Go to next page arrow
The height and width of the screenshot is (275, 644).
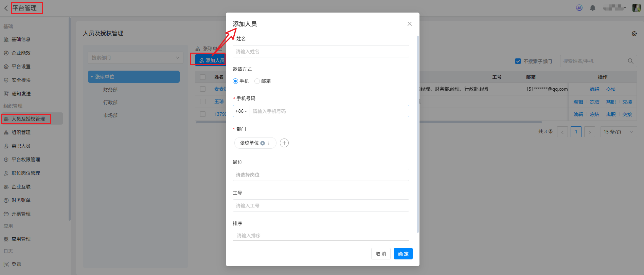pos(590,132)
